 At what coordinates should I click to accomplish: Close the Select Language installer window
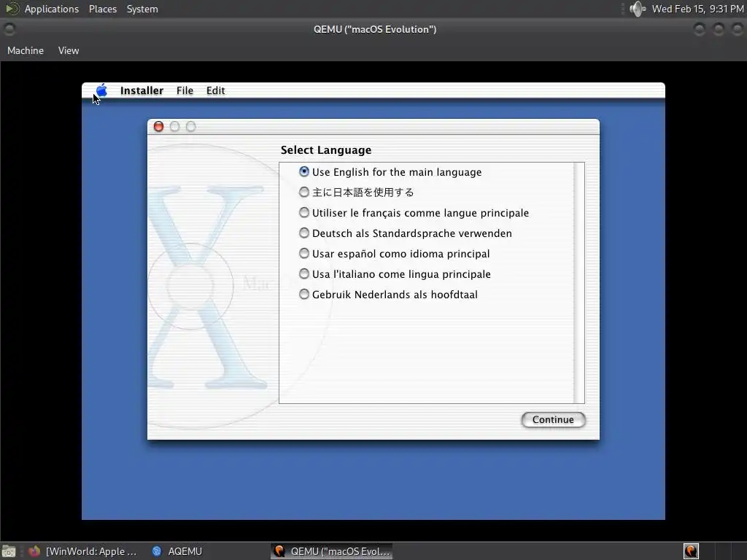coord(158,126)
